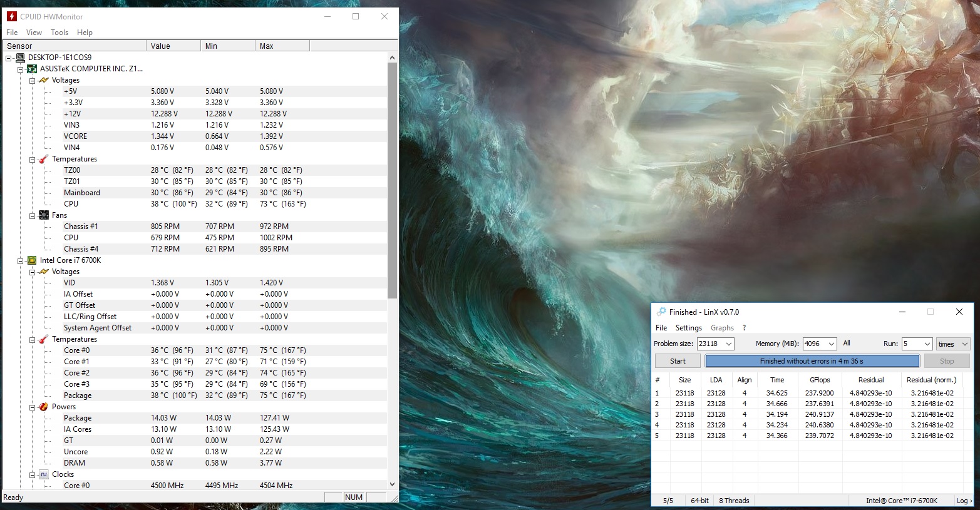Click the LinX title bar app icon

pyautogui.click(x=661, y=312)
